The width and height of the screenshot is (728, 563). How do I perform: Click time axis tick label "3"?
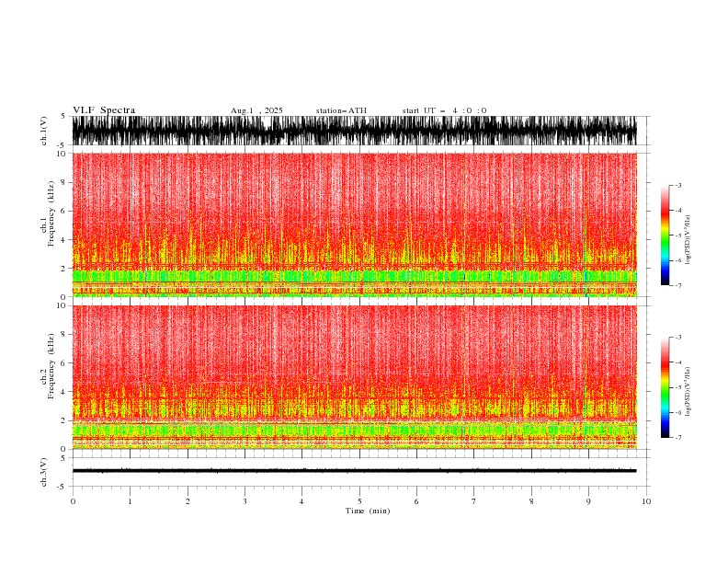(245, 501)
